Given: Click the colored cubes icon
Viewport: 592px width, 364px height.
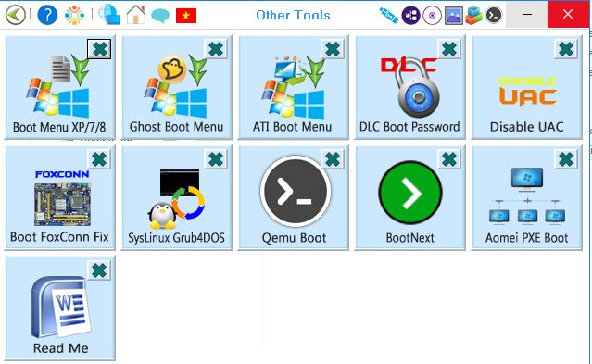Looking at the screenshot, I should 473,16.
